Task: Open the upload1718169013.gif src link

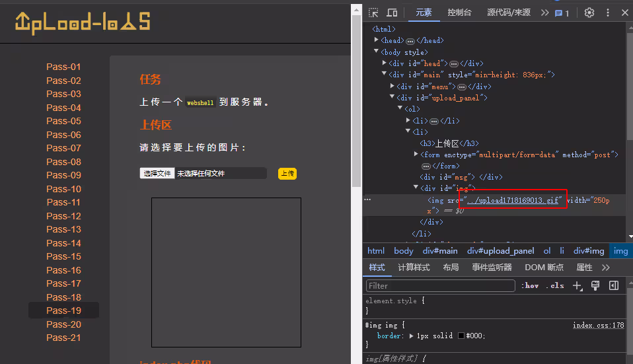Action: tap(513, 200)
